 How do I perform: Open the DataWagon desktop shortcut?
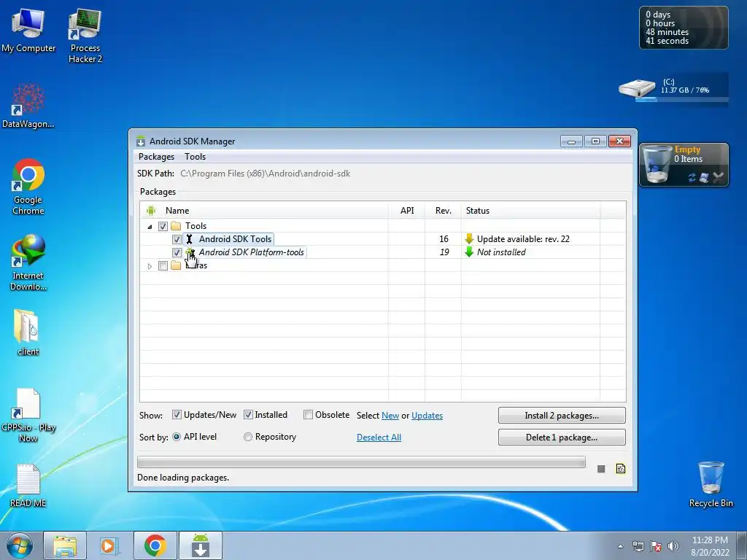click(28, 106)
